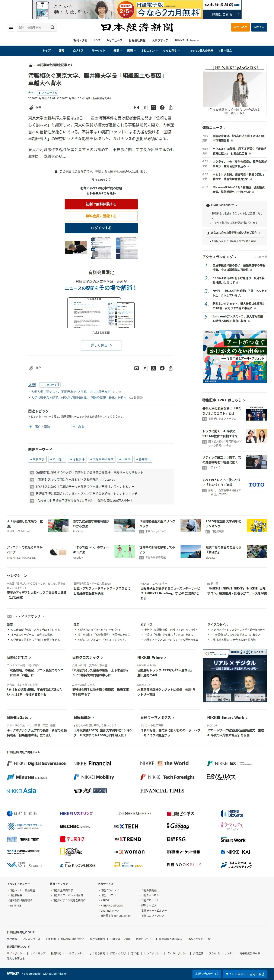Image resolution: width=274 pixels, height=980 pixels.
Task: Open the THE NIKKEI MAGAZINE promo image
Action: (x=235, y=89)
